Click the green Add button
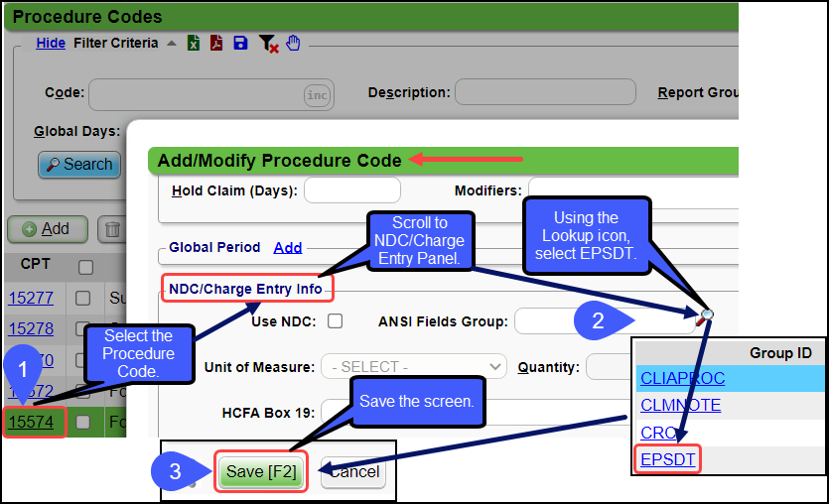Image resolution: width=829 pixels, height=504 pixels. point(47,229)
